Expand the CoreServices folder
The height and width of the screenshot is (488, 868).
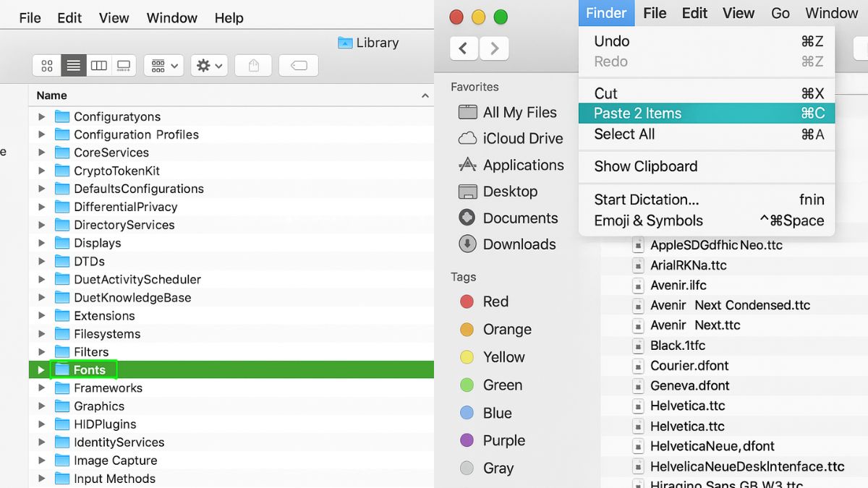(41, 153)
